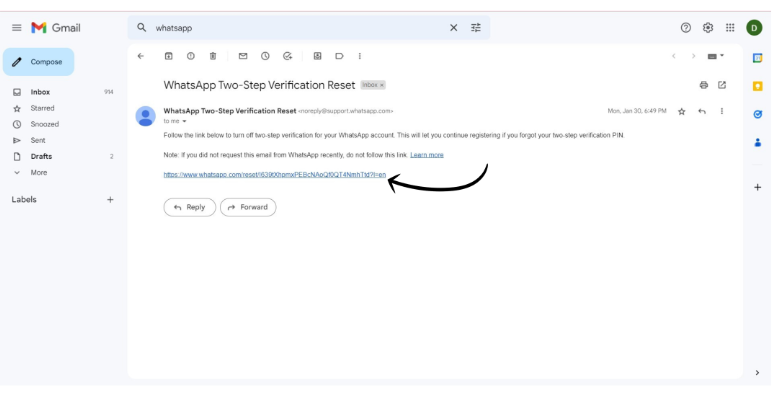Open Settings gear icon

(x=708, y=28)
